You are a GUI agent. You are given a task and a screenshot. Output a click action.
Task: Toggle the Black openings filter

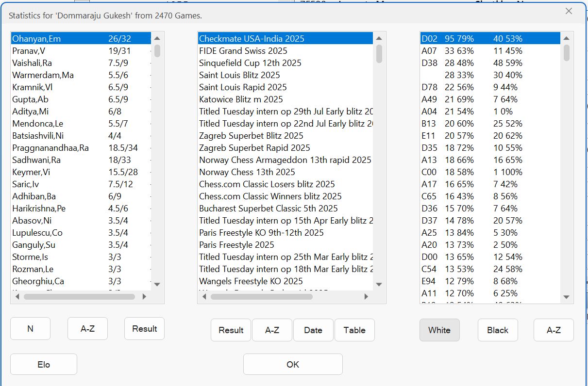498,330
